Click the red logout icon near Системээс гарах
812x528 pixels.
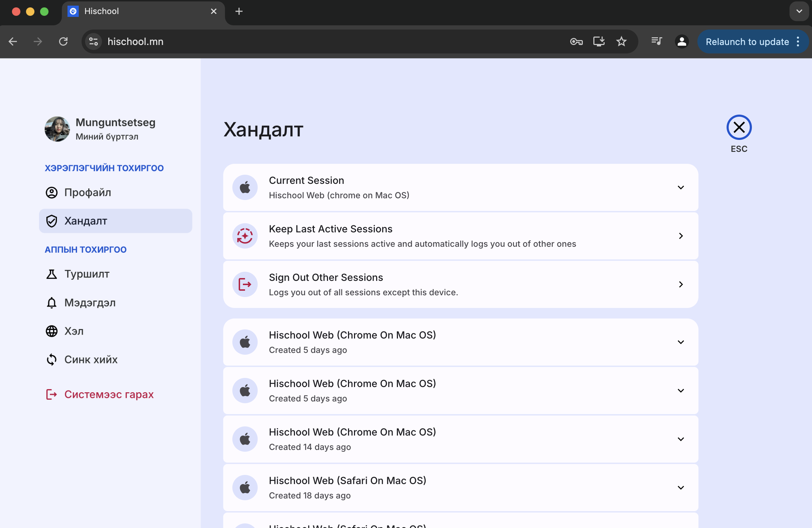(x=52, y=394)
